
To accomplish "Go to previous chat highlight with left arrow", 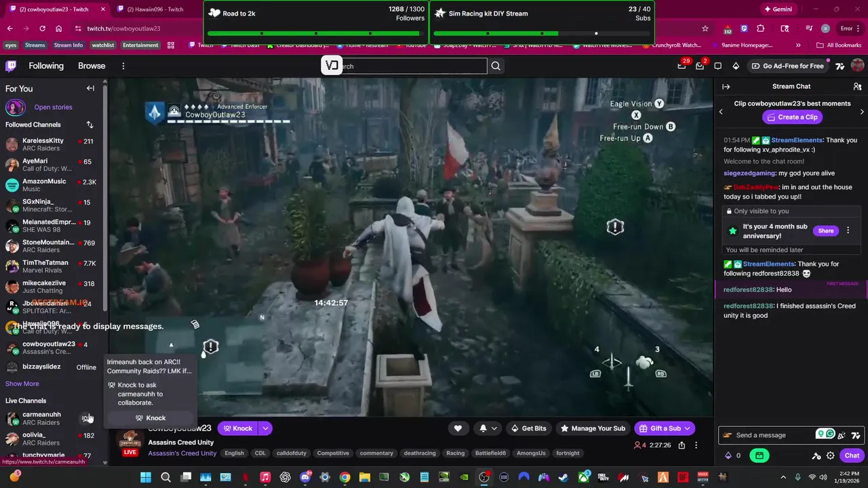I will (x=721, y=112).
